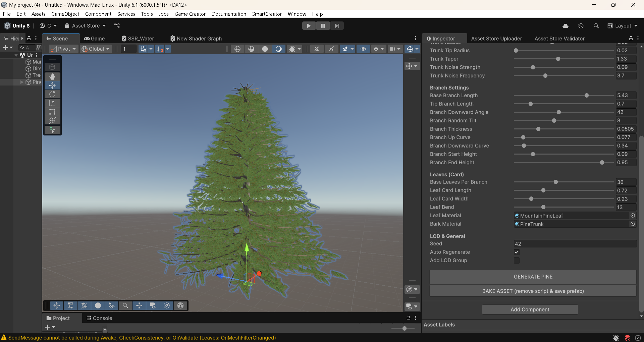This screenshot has height=342, width=644.
Task: Open the Asset Store Validator tab
Action: point(559,39)
